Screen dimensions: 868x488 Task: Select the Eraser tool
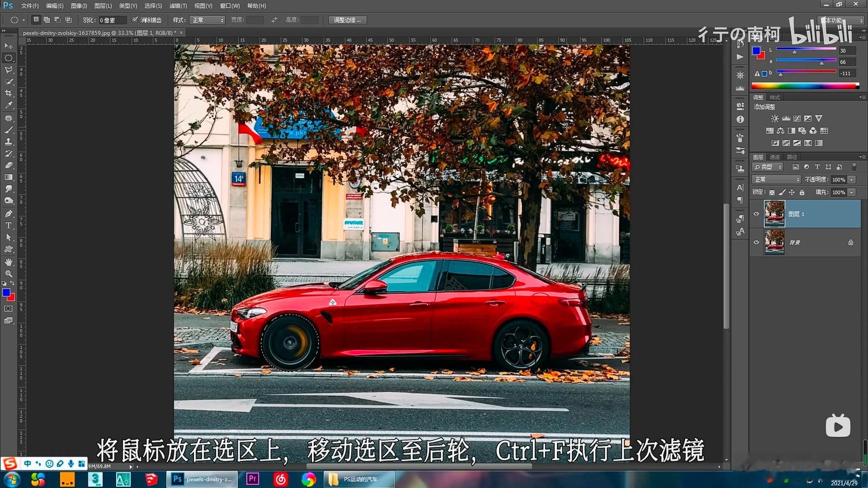[x=9, y=165]
